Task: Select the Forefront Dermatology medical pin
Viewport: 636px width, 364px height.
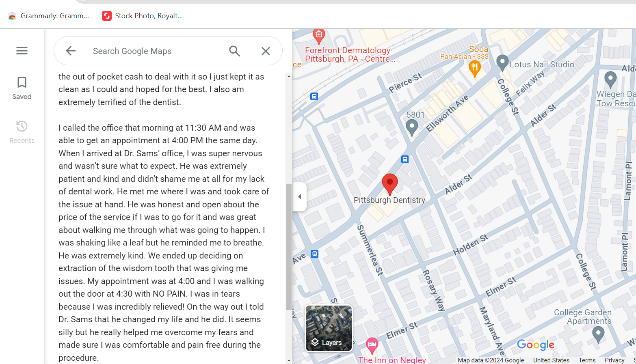Action: point(319,36)
